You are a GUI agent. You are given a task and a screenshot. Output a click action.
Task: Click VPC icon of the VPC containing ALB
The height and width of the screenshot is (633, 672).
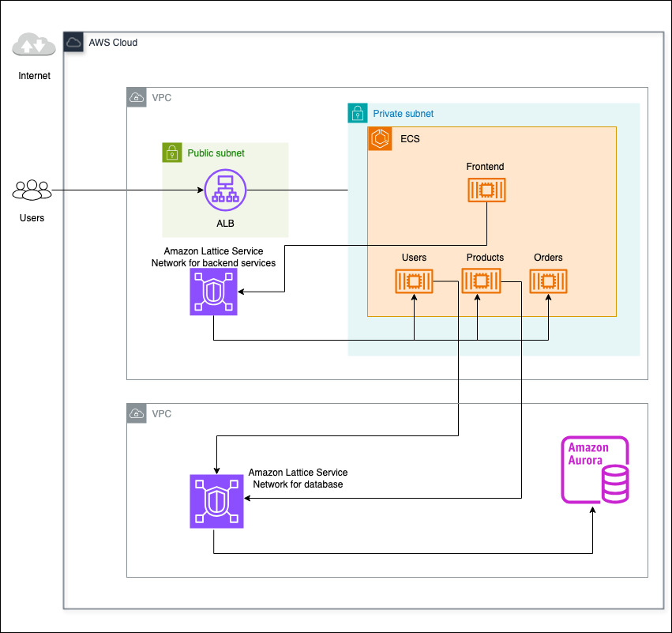pyautogui.click(x=137, y=98)
